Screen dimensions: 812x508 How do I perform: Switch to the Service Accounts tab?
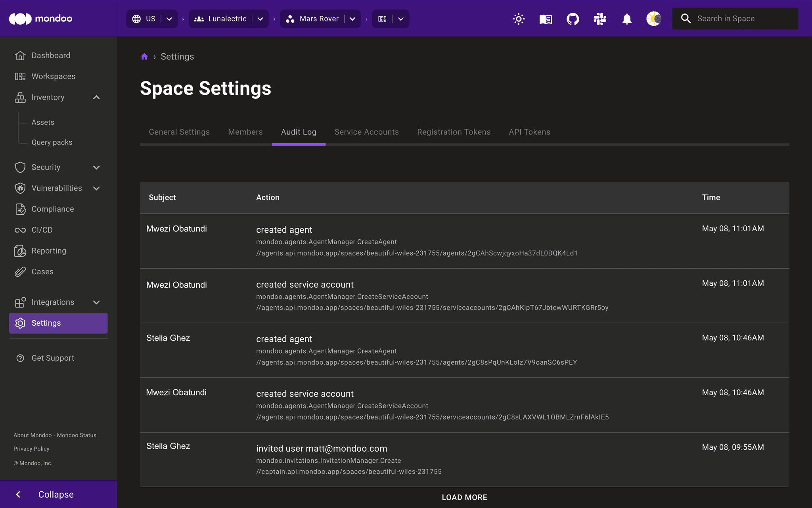coord(366,132)
